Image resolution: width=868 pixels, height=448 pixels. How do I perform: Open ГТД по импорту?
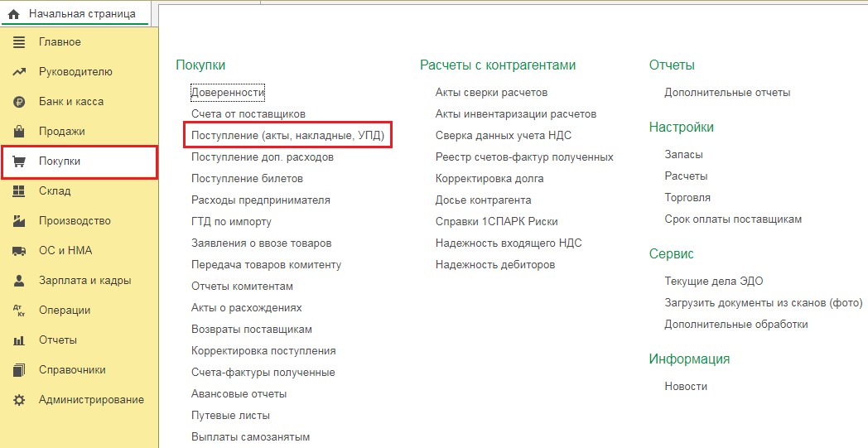231,222
